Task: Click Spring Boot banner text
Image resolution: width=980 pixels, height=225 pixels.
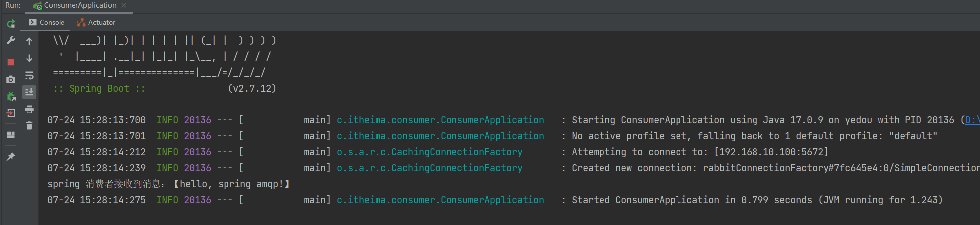Action: (99, 88)
